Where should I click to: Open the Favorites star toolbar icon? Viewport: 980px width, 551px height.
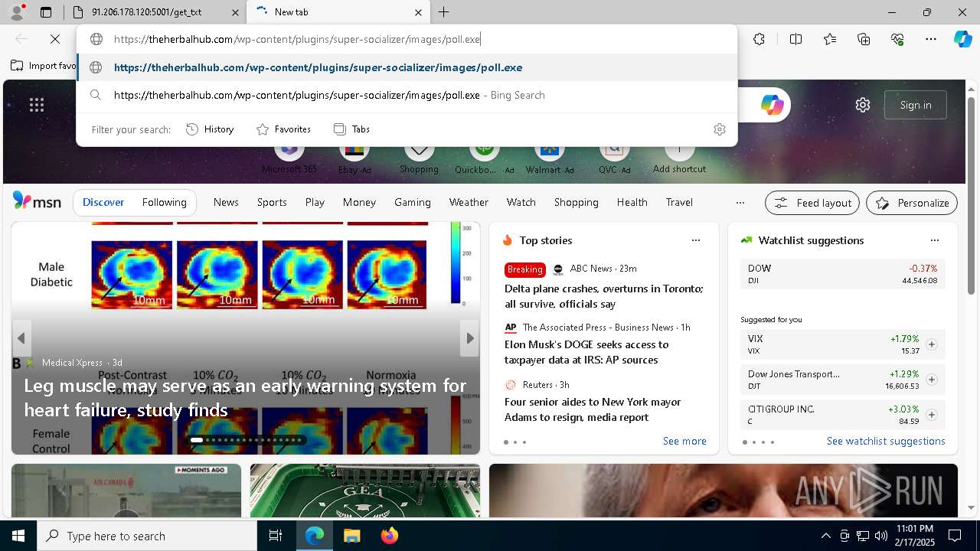click(830, 39)
